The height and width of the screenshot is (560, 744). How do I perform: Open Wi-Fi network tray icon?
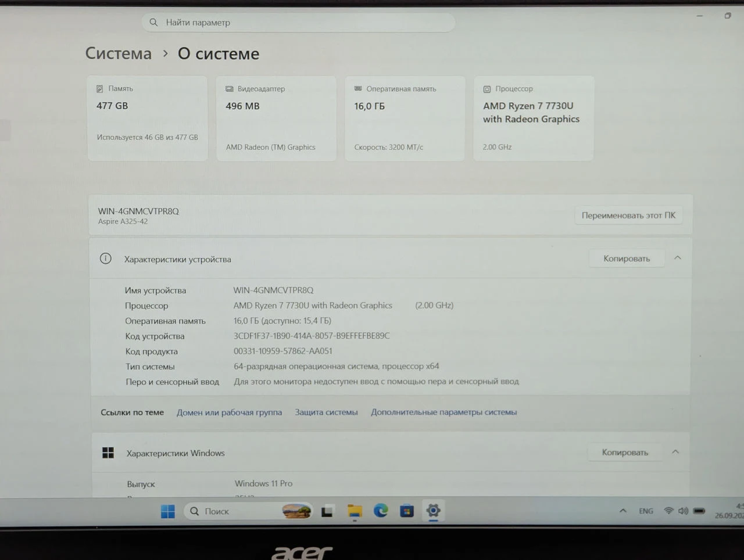[x=668, y=511]
